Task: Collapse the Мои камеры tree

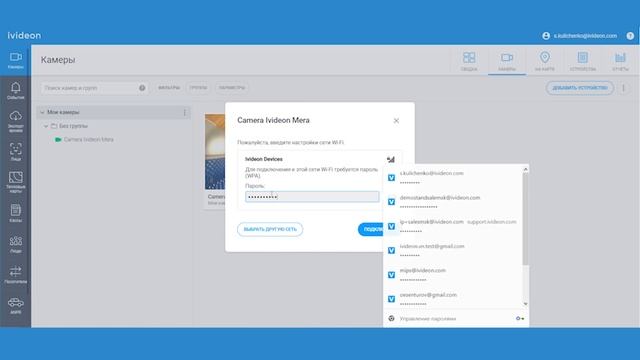Action: (42, 112)
